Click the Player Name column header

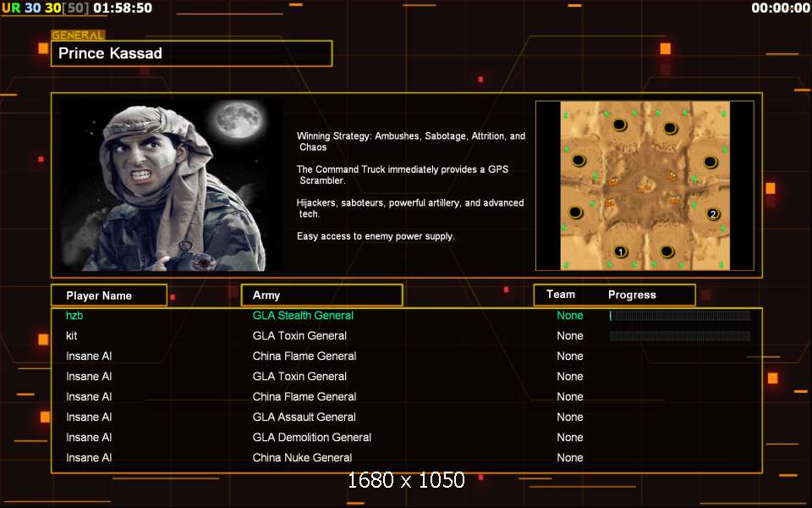point(109,295)
